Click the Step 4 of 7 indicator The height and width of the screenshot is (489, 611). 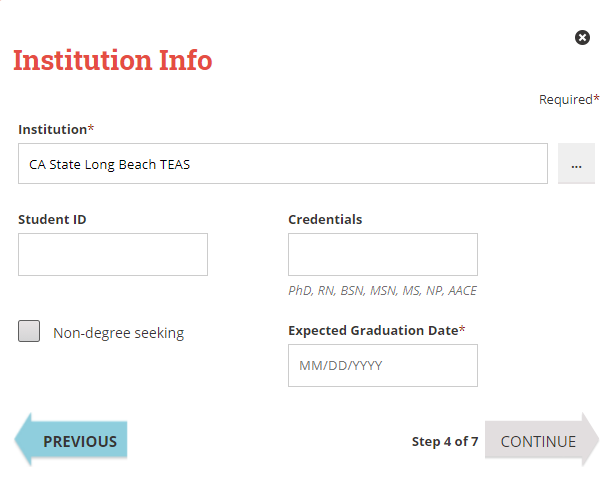(x=445, y=441)
